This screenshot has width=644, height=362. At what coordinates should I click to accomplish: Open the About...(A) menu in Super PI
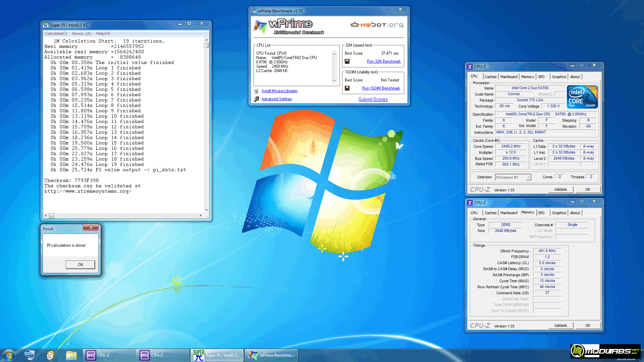click(x=81, y=34)
